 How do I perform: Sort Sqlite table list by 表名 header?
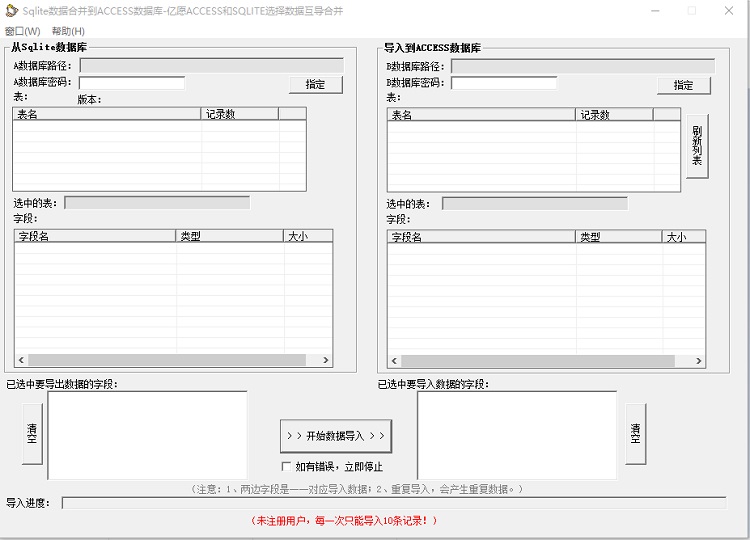pyautogui.click(x=107, y=114)
